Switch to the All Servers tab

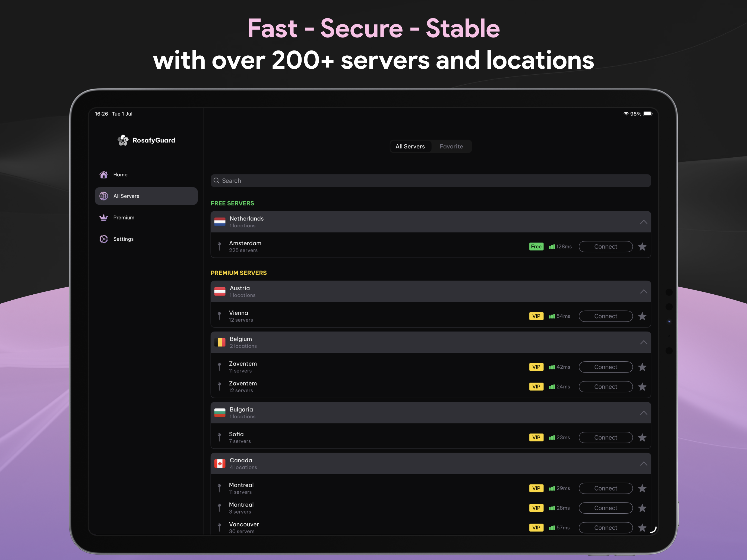[x=410, y=147]
